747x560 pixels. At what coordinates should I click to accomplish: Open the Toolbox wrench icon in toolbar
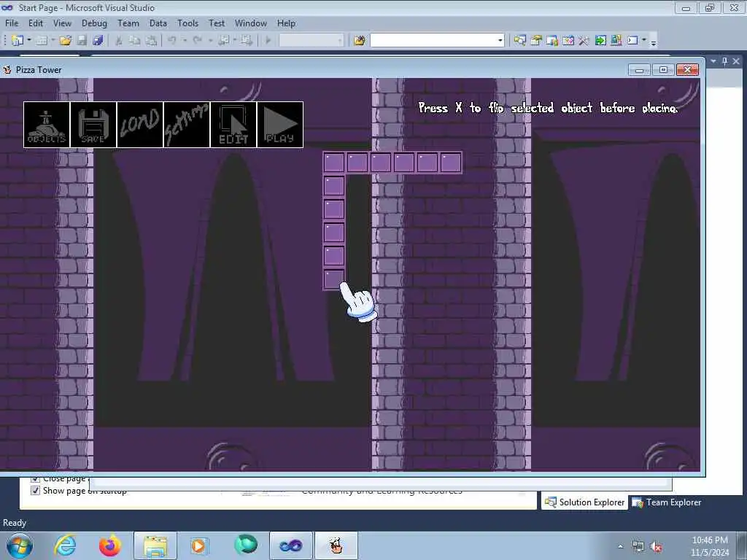[x=584, y=41]
